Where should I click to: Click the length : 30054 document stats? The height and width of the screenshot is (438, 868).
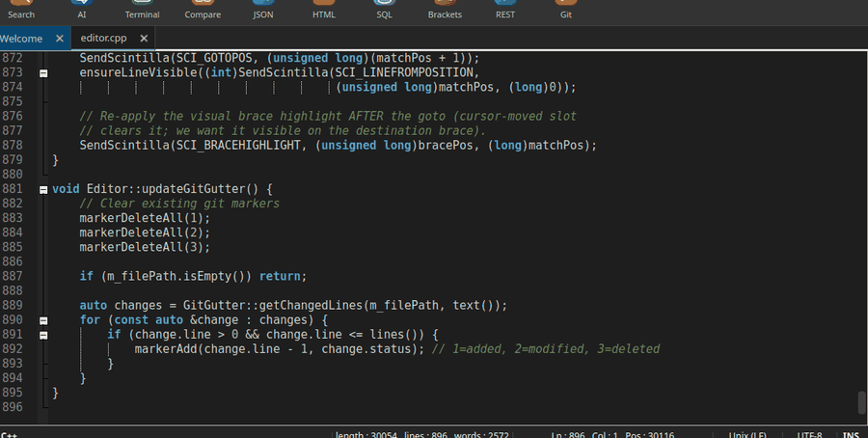coord(422,435)
